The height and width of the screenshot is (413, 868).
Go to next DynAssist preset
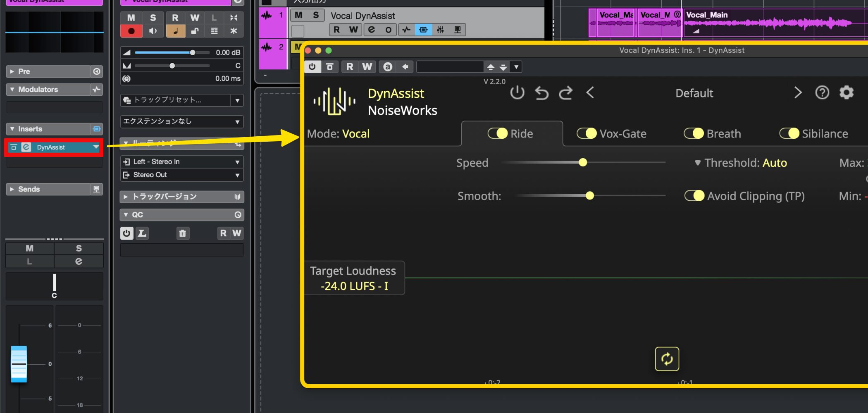click(798, 93)
